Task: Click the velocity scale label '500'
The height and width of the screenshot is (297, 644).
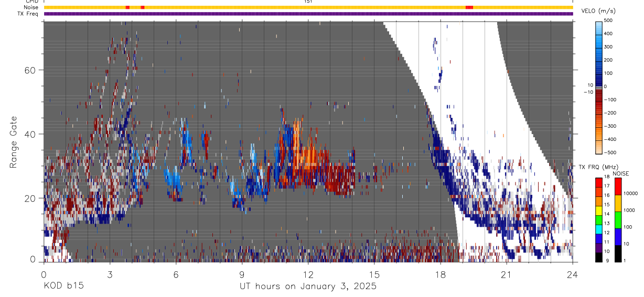Action: coord(608,21)
